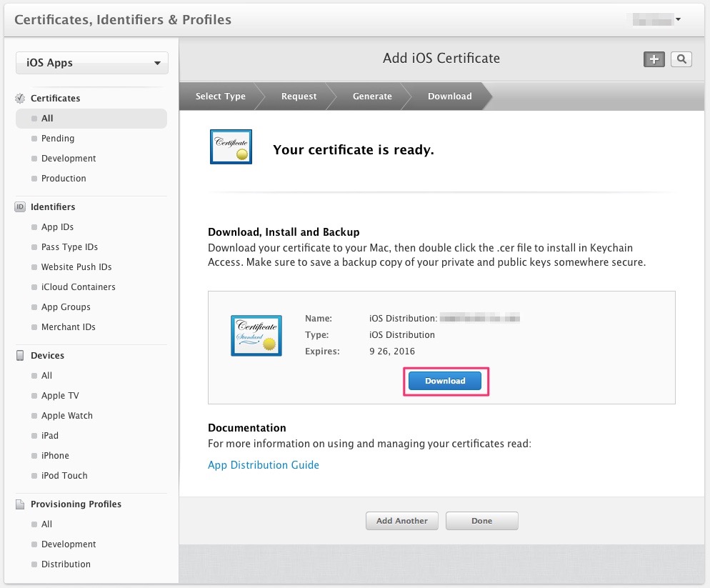
Task: Click the Add iOS Certificate title
Action: [x=441, y=58]
